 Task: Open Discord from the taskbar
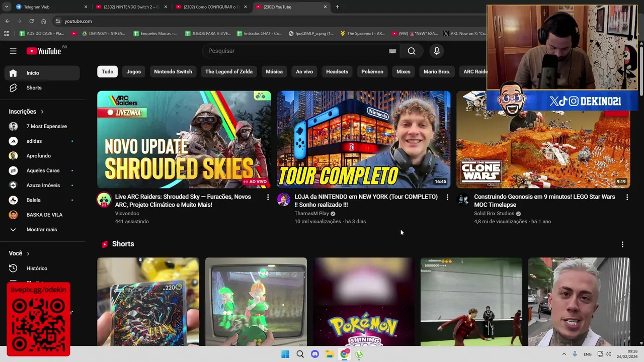click(315, 354)
